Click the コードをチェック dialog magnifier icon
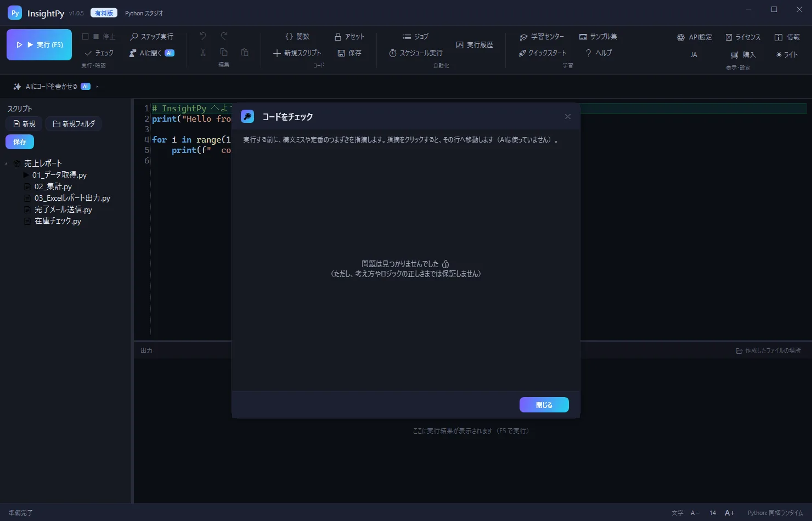 pos(247,116)
